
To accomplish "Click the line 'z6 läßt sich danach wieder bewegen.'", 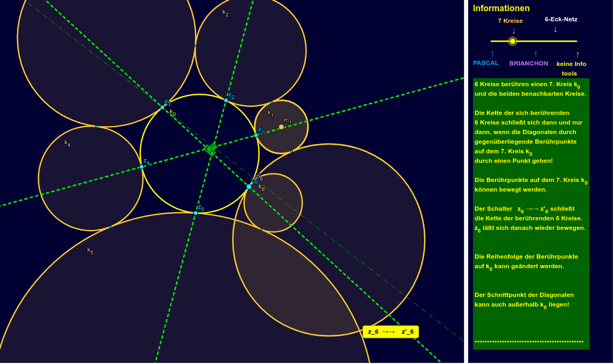I will click(530, 228).
